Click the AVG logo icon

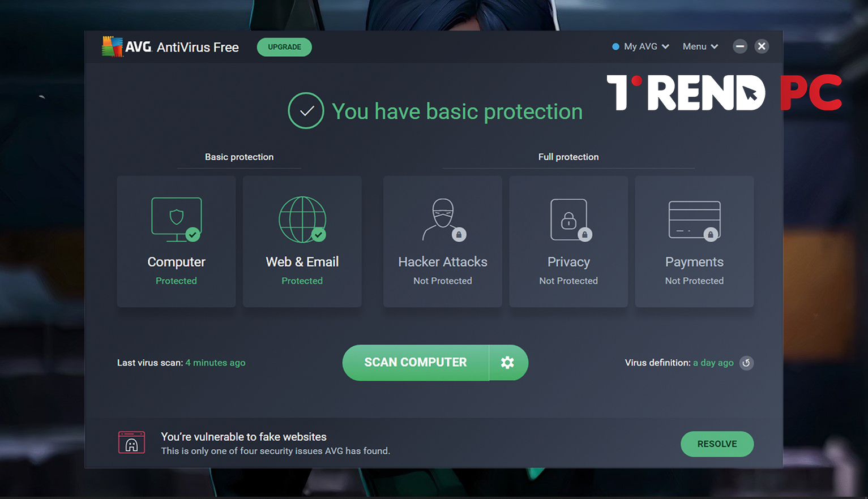[x=112, y=46]
